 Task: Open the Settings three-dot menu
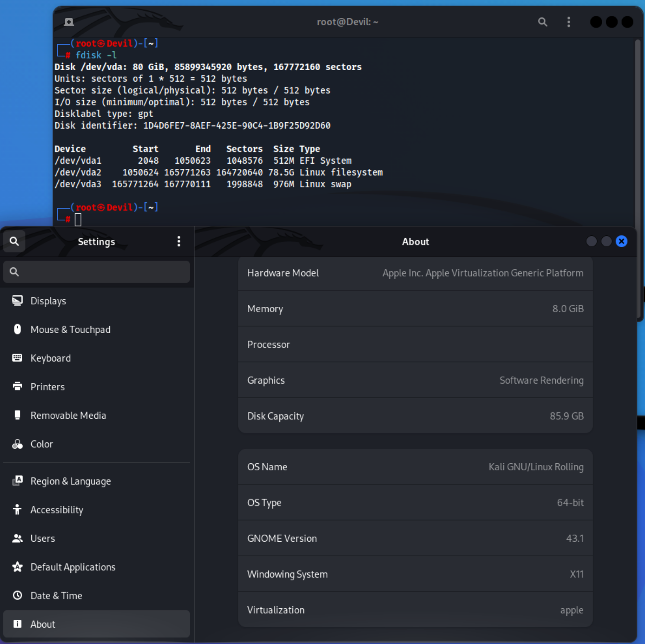click(x=179, y=241)
